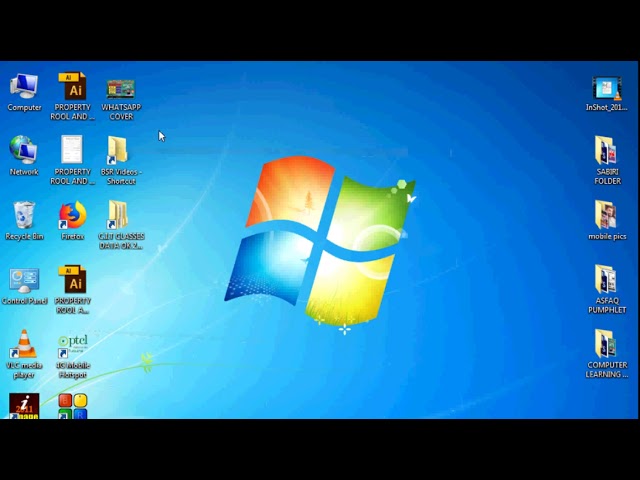Viewport: 640px width, 480px height.
Task: Select the PROPERTY ROOL A... Illustrator file beside Control Panel
Action: coord(73,289)
